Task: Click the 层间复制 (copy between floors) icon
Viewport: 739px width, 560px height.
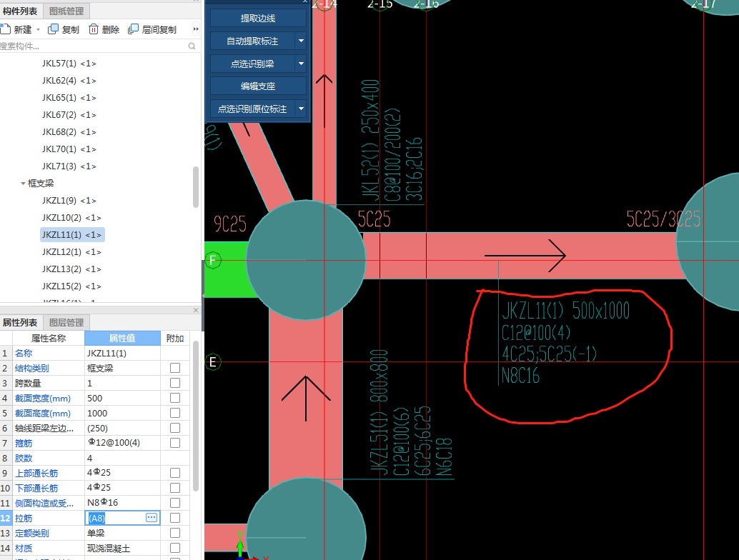Action: [x=134, y=29]
